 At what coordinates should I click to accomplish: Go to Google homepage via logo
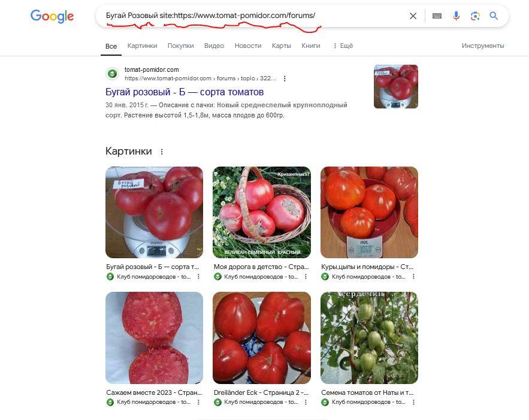tap(52, 16)
